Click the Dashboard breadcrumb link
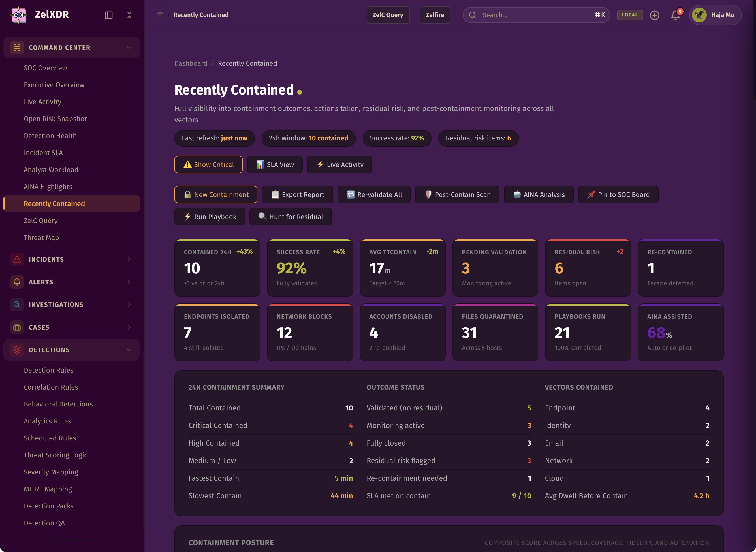The width and height of the screenshot is (756, 552). click(191, 63)
